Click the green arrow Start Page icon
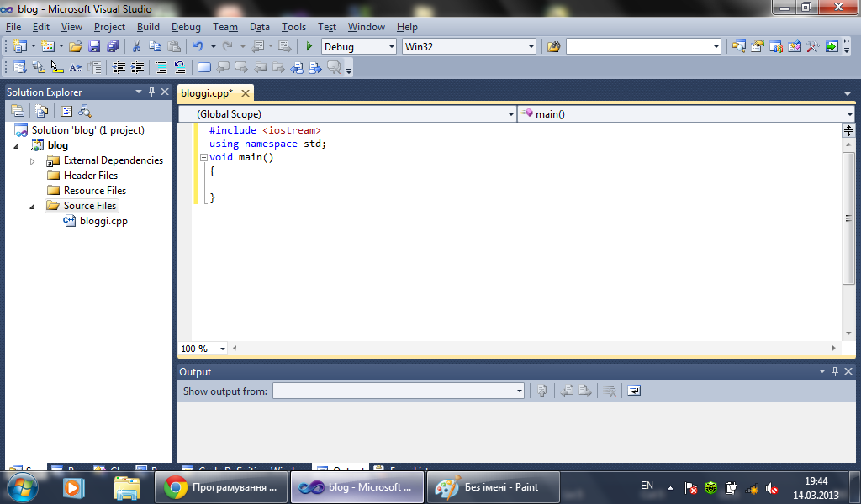The width and height of the screenshot is (861, 504). [x=832, y=46]
